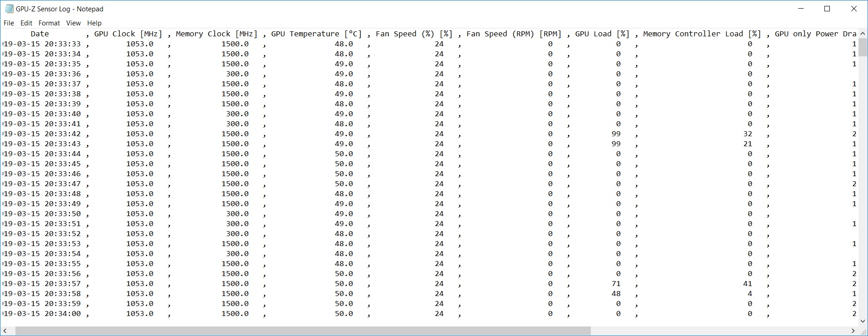
Task: Click memory clock 1500.0 in 20:33:34 row
Action: 235,54
